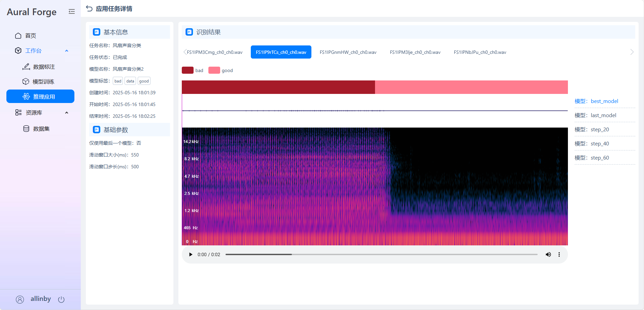This screenshot has height=310, width=644.
Task: Toggle the bad legend color swatch
Action: point(188,70)
